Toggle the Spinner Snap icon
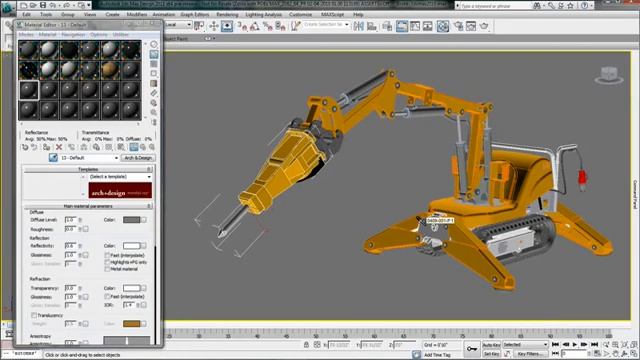640x360 pixels. 280,26
